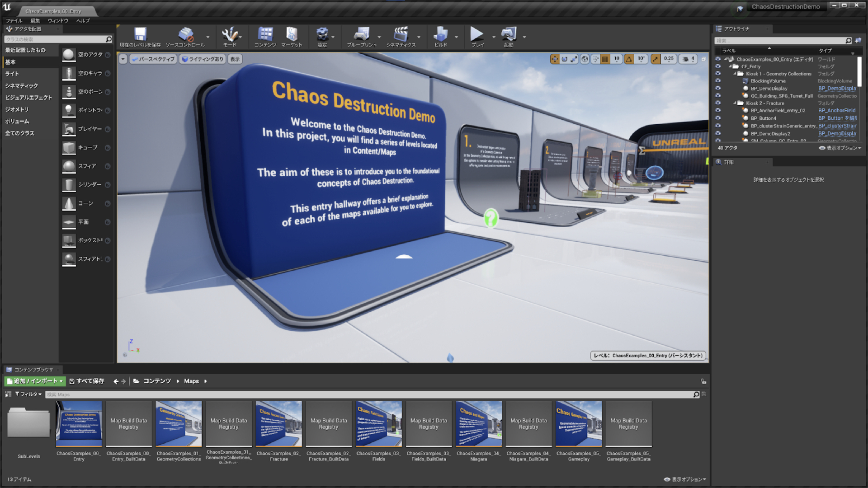Viewport: 868px width, 488px height.
Task: Click the Perspective (パースペクティブ) view button
Action: click(153, 59)
